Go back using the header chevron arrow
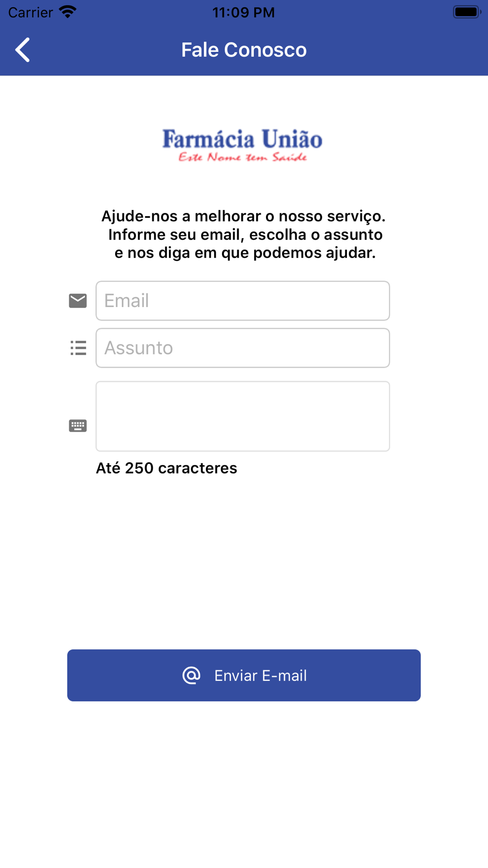The width and height of the screenshot is (488, 868). [x=22, y=50]
